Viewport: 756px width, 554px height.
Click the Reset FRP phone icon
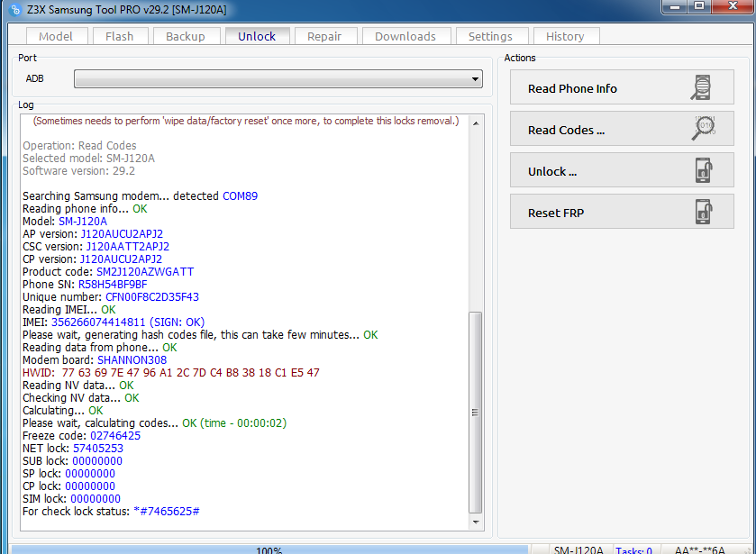pyautogui.click(x=704, y=212)
